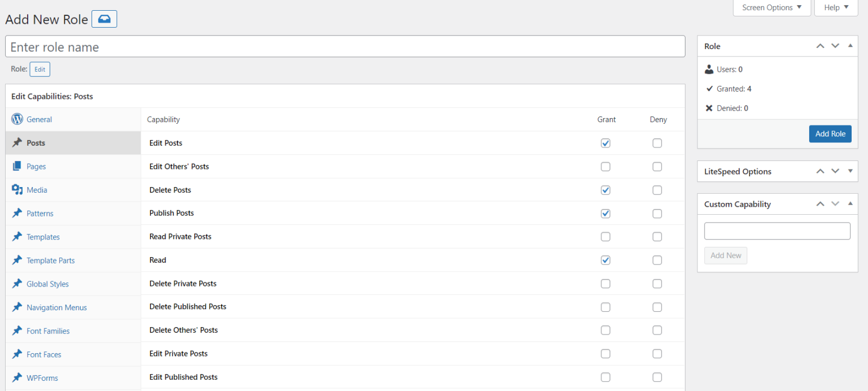Click the Edit button next to Role
Screen dimensions: 868x391
[40, 69]
